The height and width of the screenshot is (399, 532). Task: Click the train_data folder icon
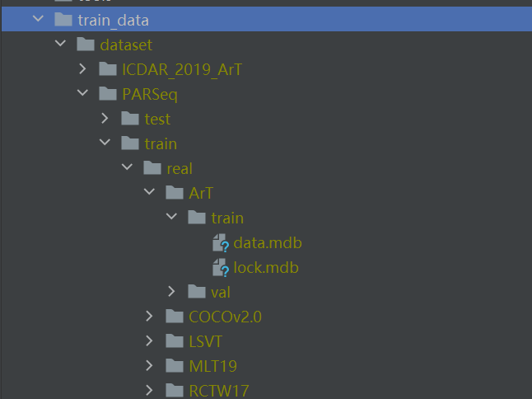coord(63,20)
